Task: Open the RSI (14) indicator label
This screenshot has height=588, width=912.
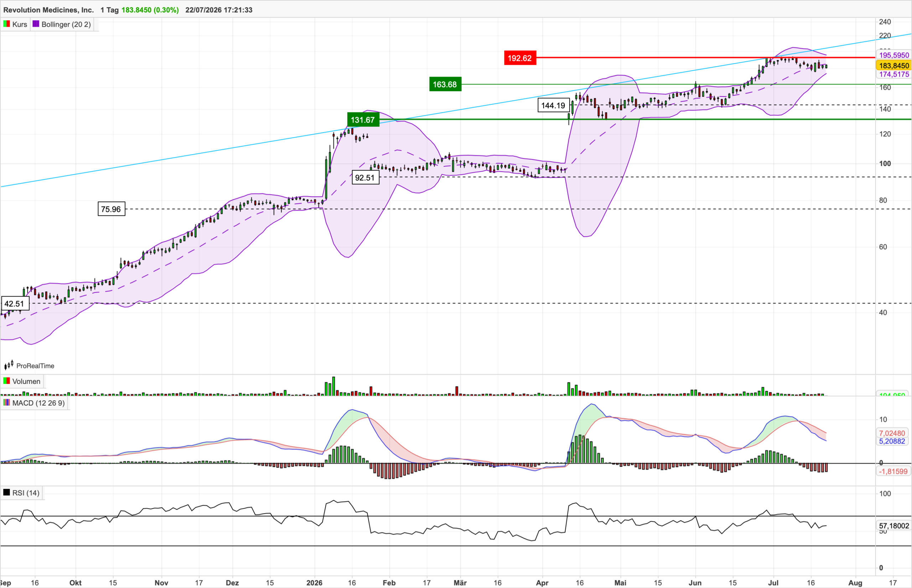Action: click(26, 493)
